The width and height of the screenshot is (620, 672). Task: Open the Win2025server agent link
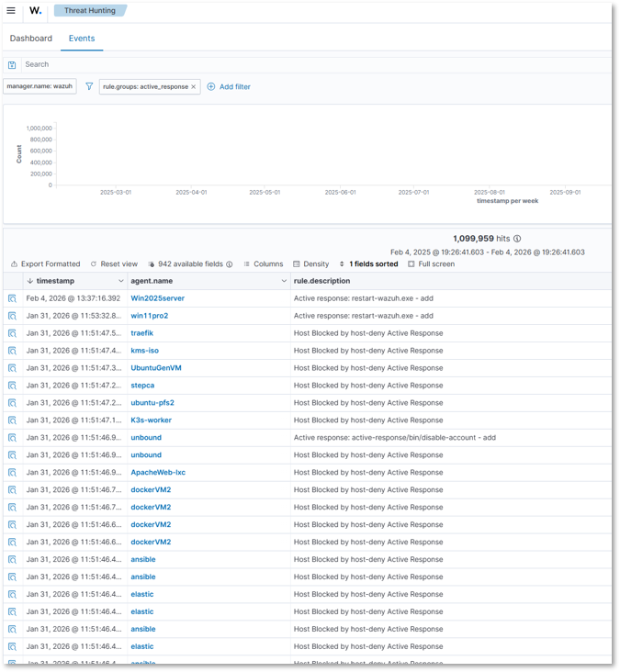pyautogui.click(x=157, y=298)
